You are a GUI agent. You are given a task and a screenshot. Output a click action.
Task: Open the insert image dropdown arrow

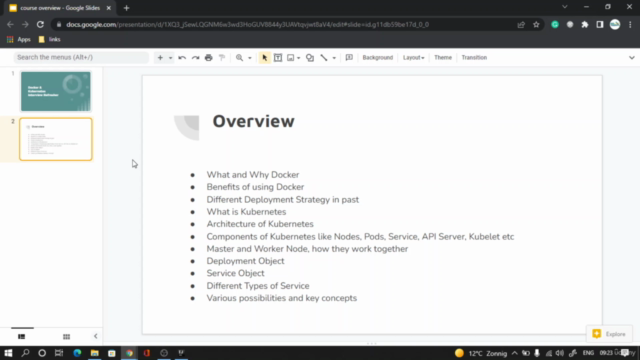click(x=299, y=58)
